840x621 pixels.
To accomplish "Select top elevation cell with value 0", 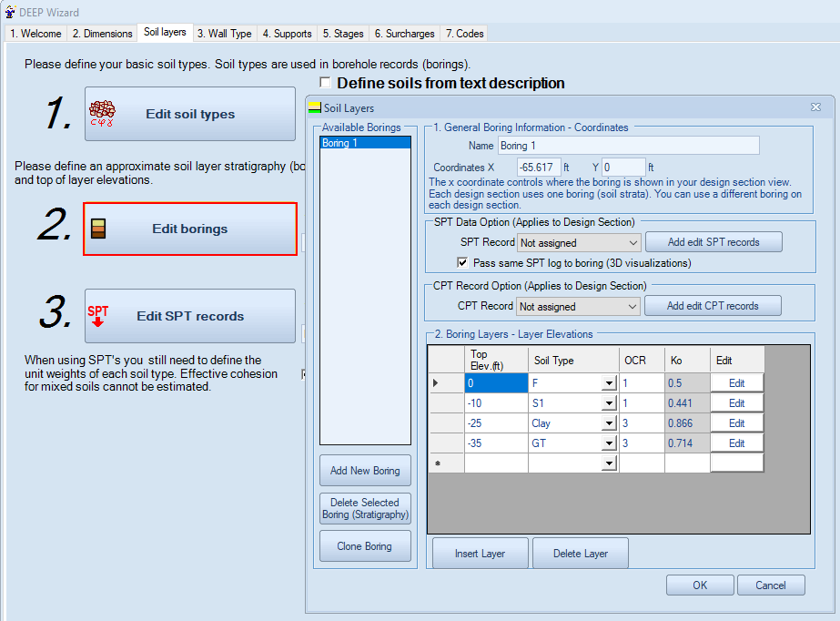I will [x=496, y=383].
